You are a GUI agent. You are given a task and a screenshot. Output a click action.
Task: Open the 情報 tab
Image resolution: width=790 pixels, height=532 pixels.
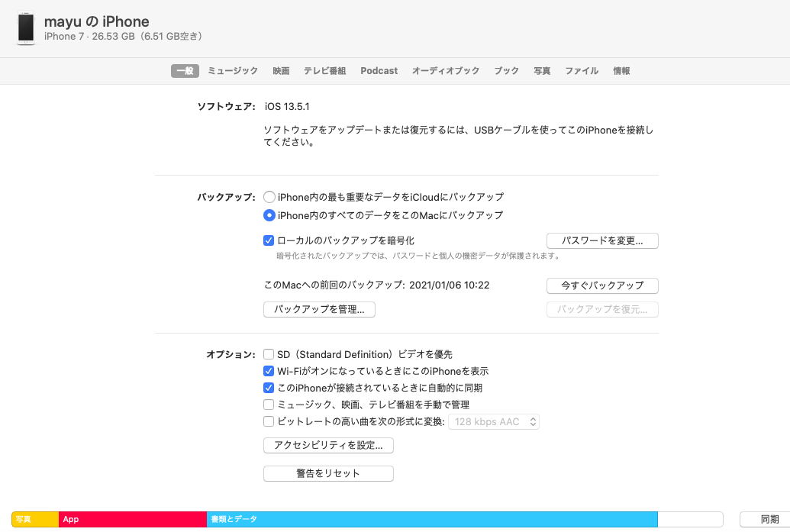[x=621, y=71]
